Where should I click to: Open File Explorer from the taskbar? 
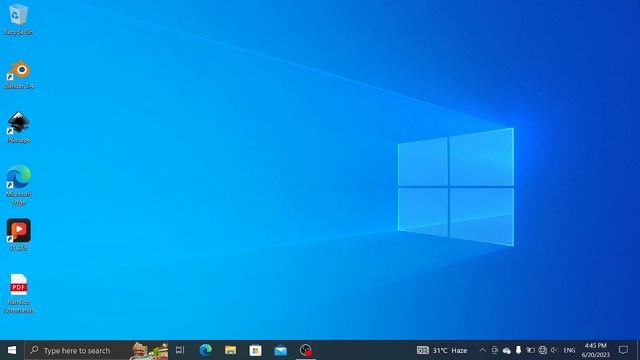231,350
